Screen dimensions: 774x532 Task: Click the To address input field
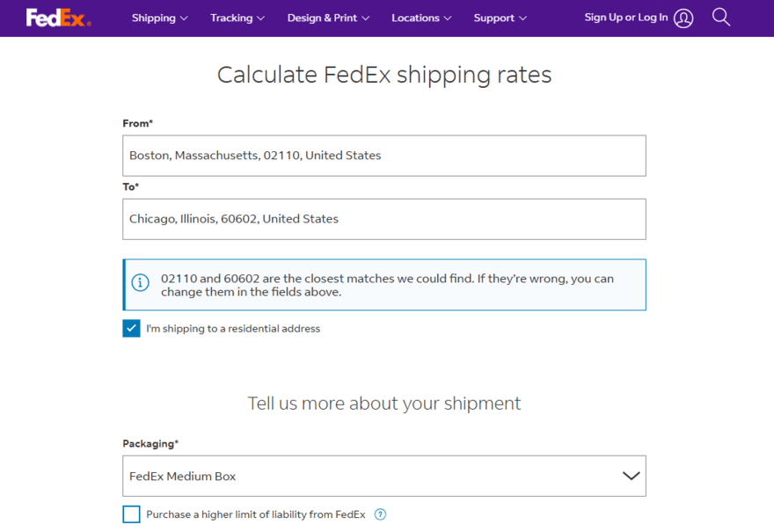pos(383,218)
